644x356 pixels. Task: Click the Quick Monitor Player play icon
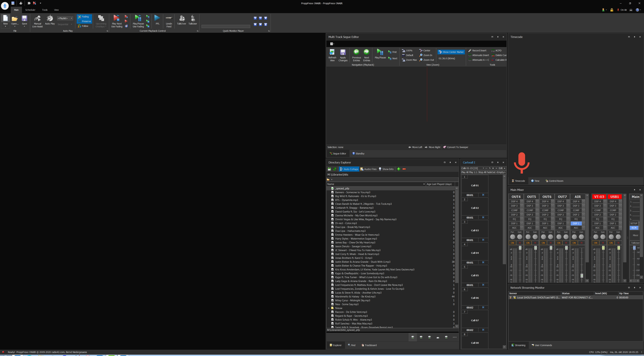[255, 18]
